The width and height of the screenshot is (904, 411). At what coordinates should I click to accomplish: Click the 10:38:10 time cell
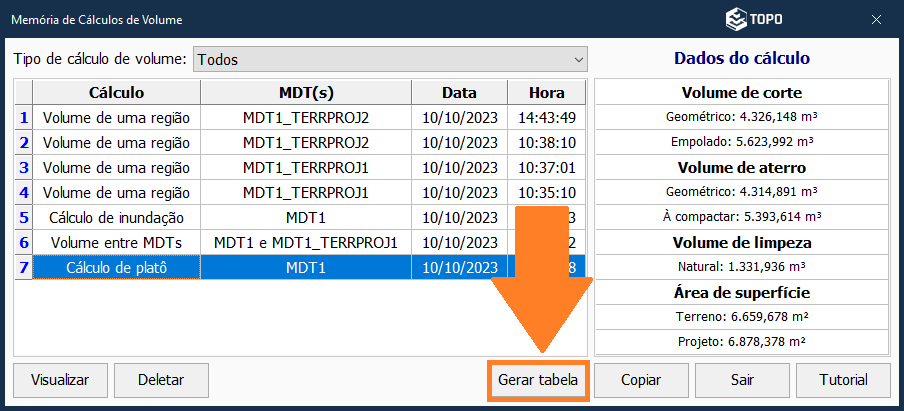click(x=546, y=142)
